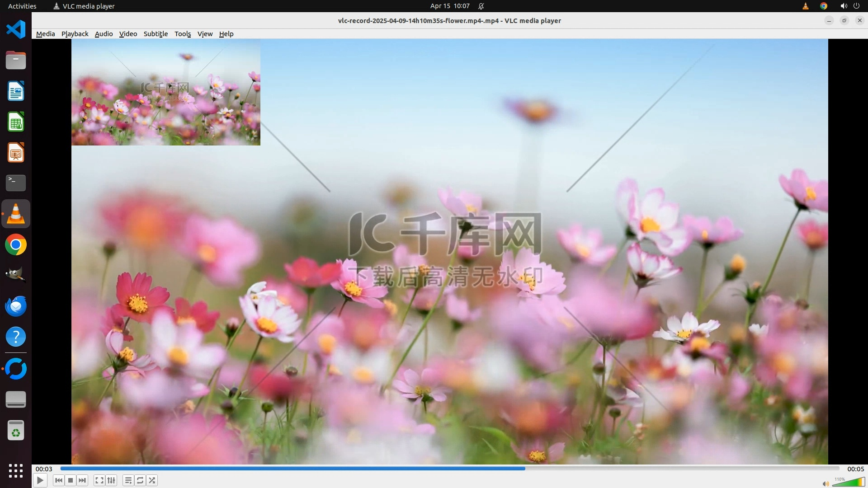This screenshot has width=868, height=488.
Task: Skip to previous media track
Action: point(58,480)
